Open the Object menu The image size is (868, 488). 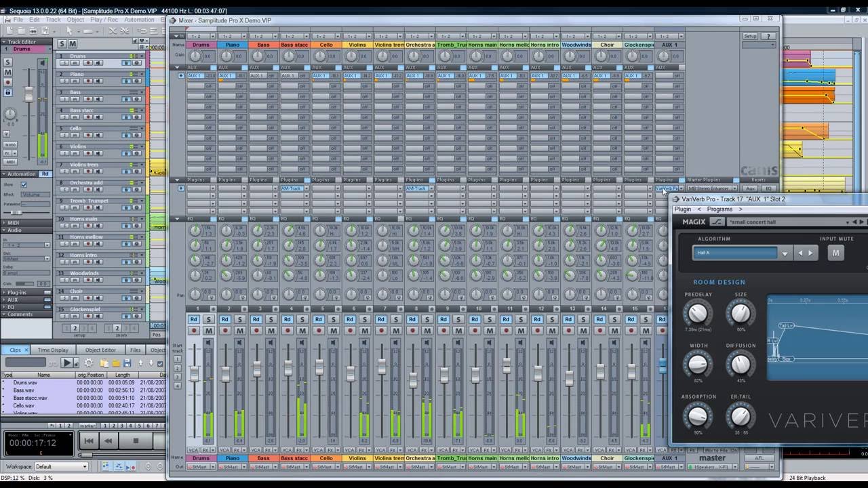coord(75,20)
